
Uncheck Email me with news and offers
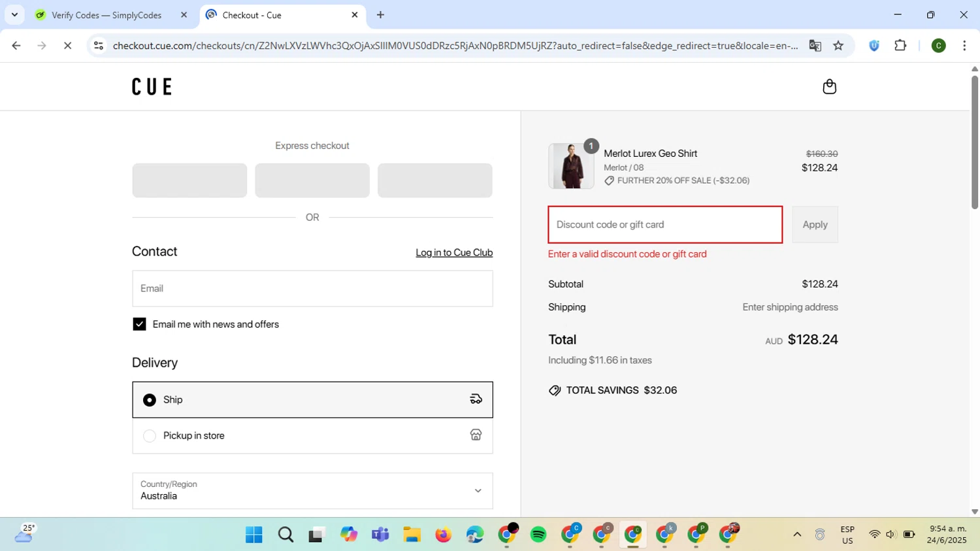coord(139,324)
